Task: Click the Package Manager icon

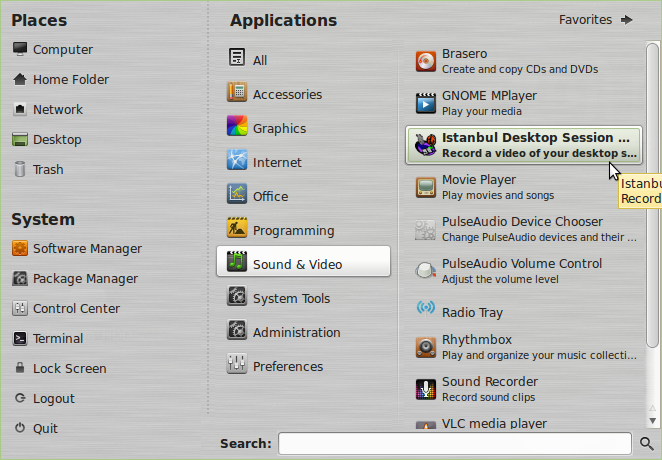Action: coord(19,279)
